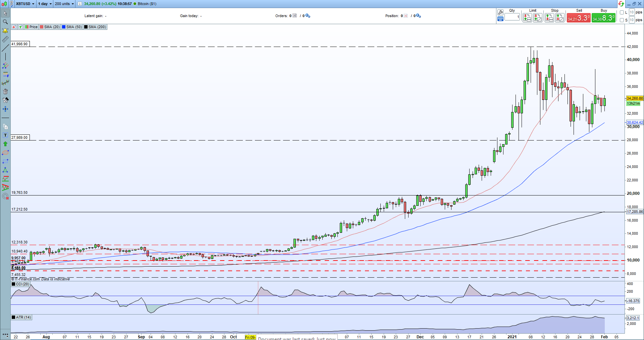644x340 pixels.
Task: Click the Fri 09 highlighted date marker
Action: 250,337
